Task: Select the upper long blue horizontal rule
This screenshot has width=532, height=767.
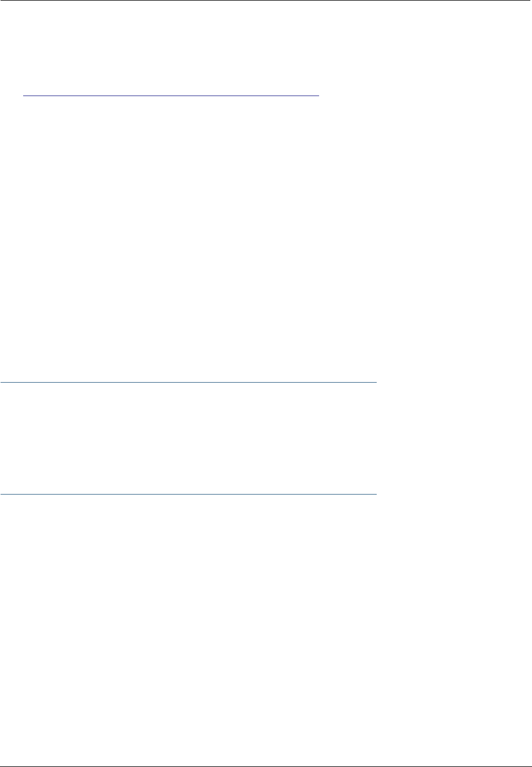Action: 188,383
